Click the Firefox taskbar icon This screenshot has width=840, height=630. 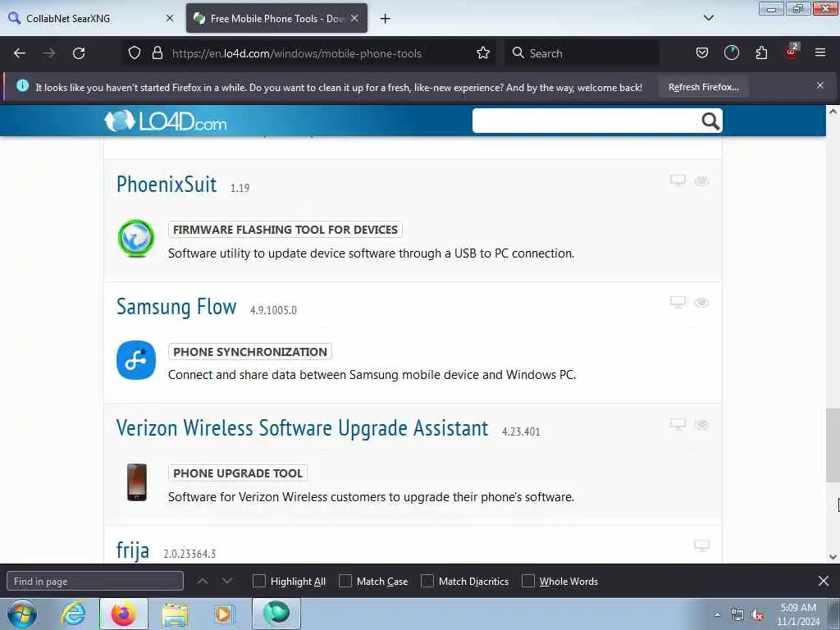tap(123, 614)
